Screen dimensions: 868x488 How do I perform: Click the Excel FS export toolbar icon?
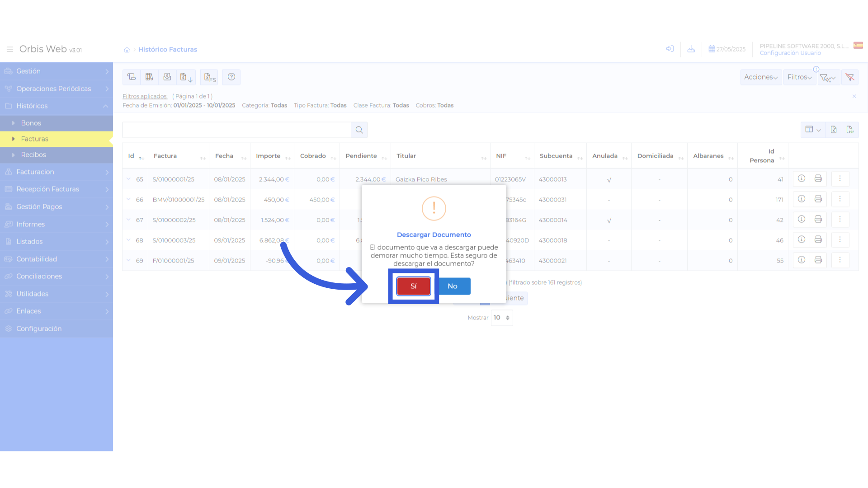click(209, 77)
